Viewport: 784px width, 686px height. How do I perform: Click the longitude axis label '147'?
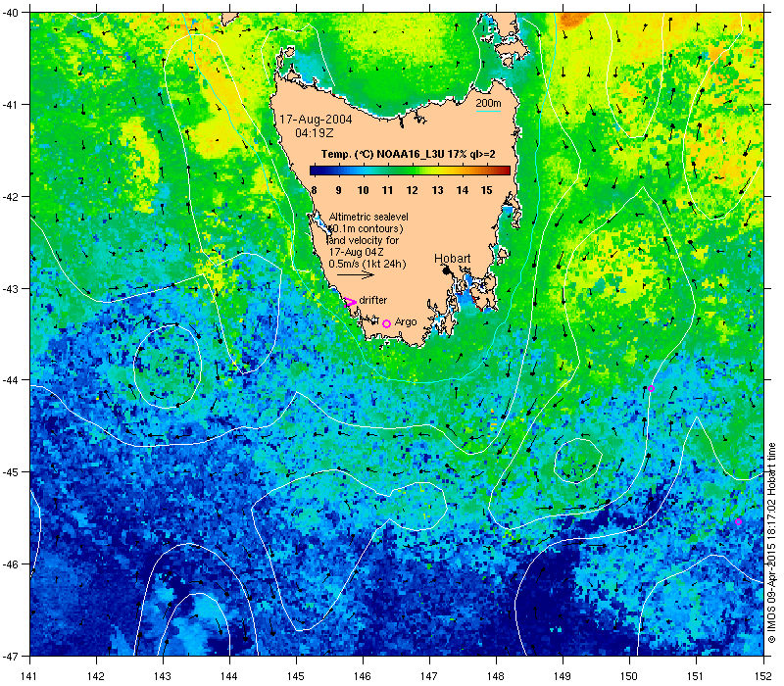(429, 676)
